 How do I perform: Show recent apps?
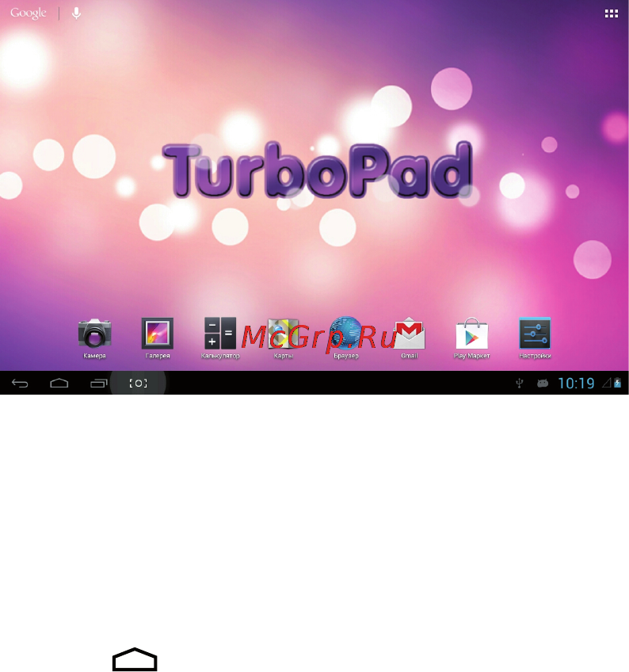98,383
